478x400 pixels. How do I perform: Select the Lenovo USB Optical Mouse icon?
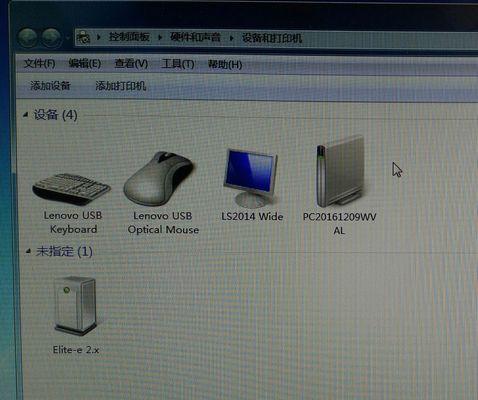tap(158, 178)
